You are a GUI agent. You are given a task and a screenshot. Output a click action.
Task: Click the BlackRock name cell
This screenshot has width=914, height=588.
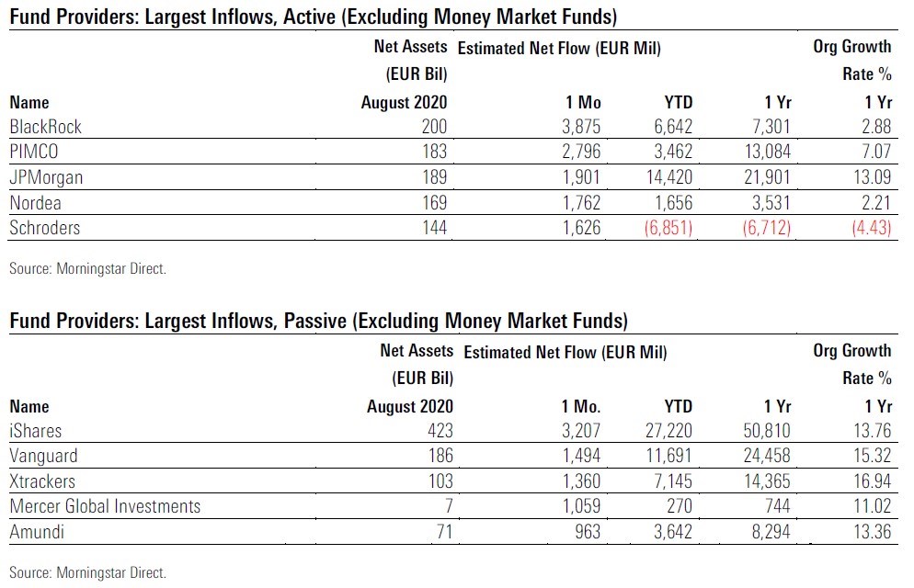(x=45, y=127)
